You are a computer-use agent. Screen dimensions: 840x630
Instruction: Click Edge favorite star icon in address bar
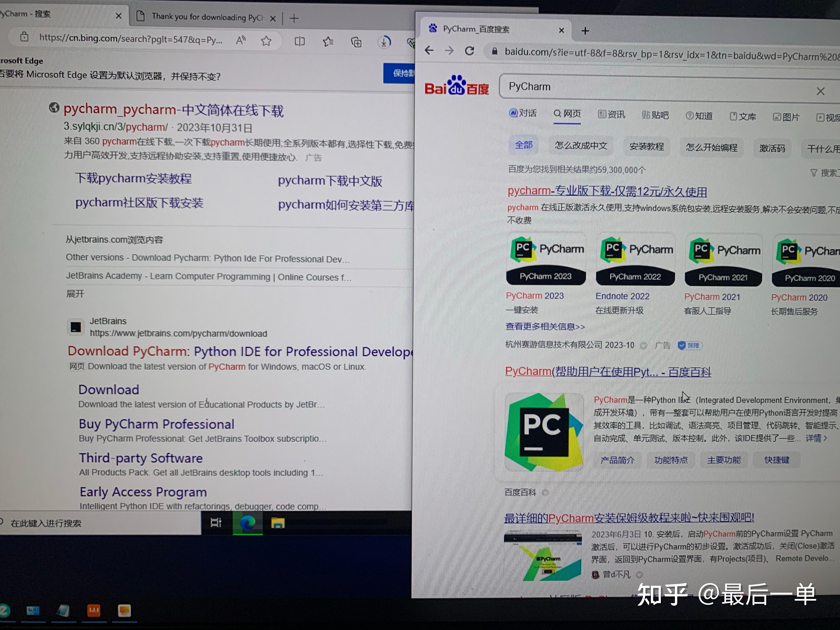pyautogui.click(x=266, y=41)
